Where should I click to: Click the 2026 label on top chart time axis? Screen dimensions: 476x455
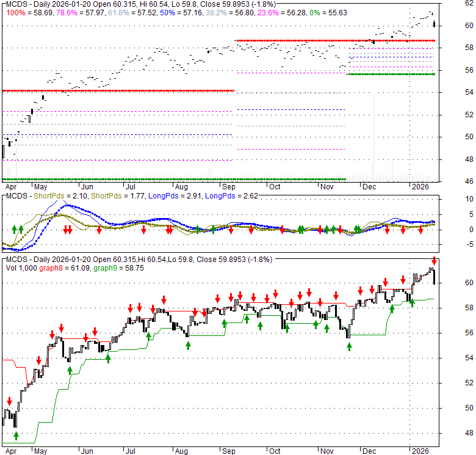point(420,187)
